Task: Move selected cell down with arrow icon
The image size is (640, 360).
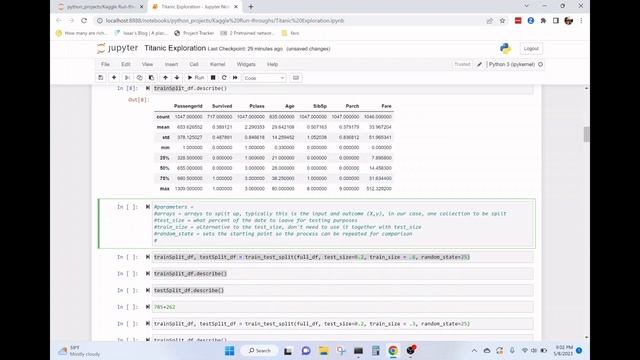Action: [x=177, y=78]
